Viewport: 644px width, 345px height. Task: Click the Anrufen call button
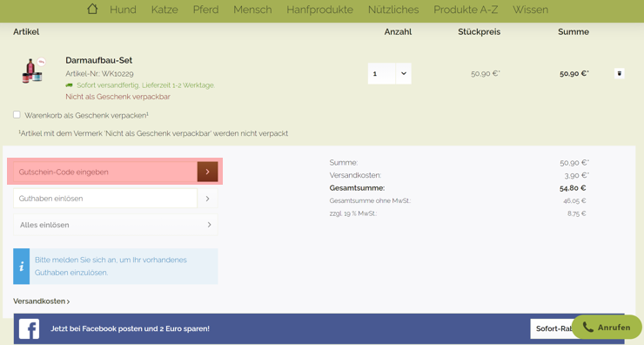pos(607,328)
